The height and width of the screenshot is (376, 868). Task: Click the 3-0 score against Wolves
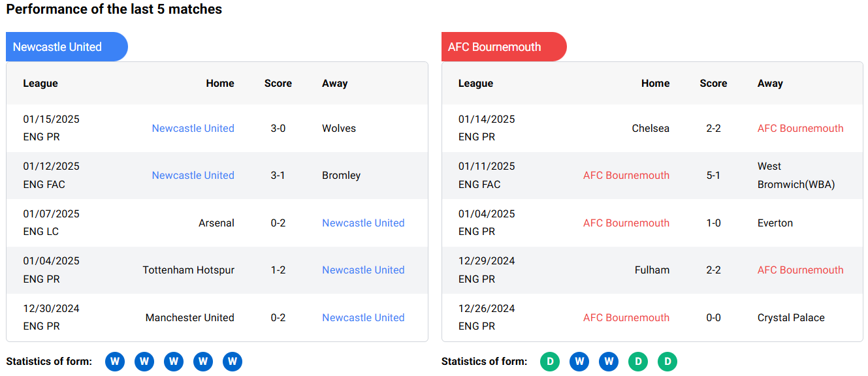coord(278,129)
